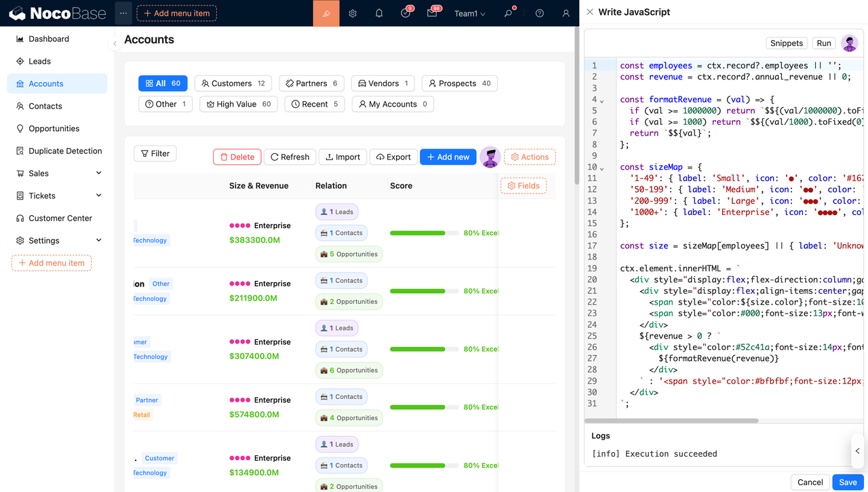The image size is (868, 492).
Task: Select the Recent filter
Action: (315, 104)
